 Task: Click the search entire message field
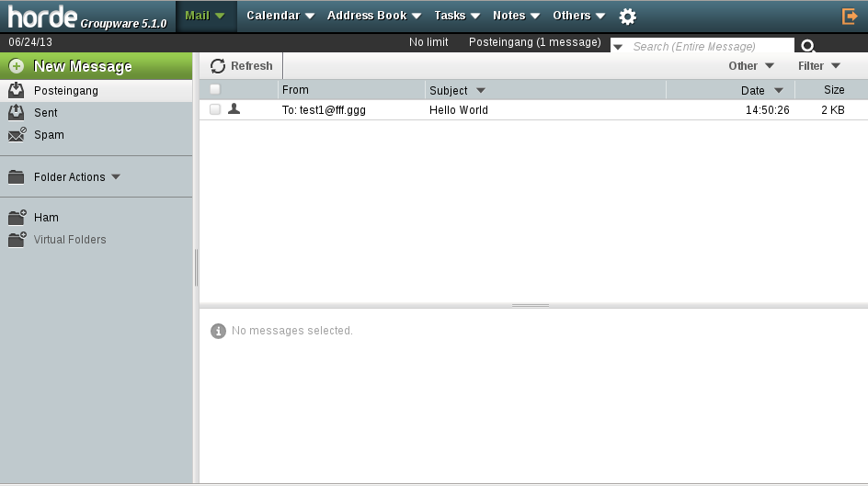tap(708, 47)
